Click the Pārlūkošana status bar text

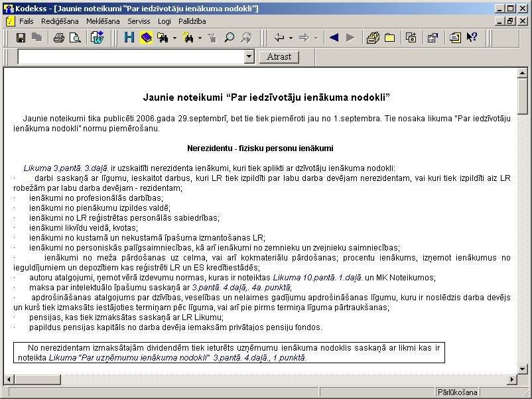(x=457, y=392)
